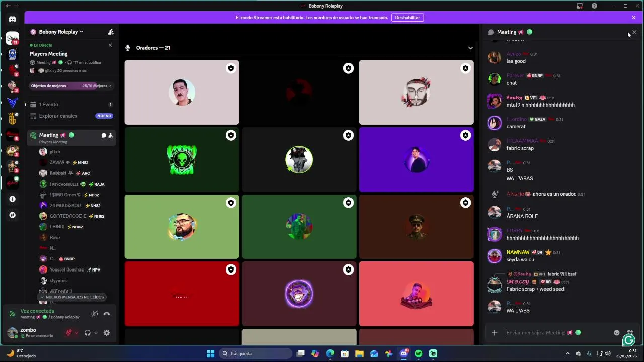The width and height of the screenshot is (644, 362).
Task: Open Objetivo de mejoras progress bar
Action: coord(71,86)
